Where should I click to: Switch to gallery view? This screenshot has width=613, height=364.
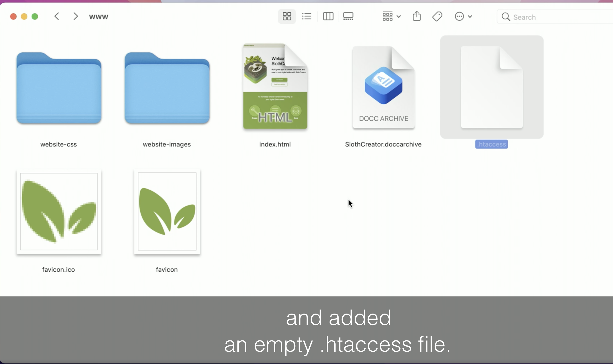point(348,16)
